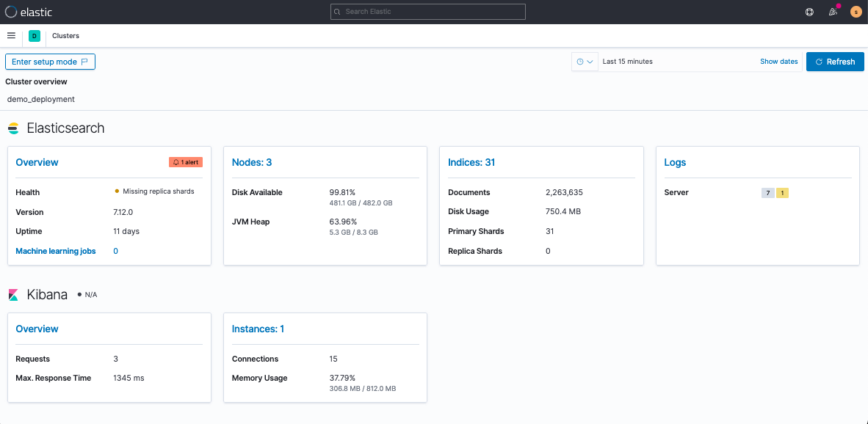Screen dimensions: 868x424
Task: Open the quick time picker dropdown
Action: [x=585, y=62]
